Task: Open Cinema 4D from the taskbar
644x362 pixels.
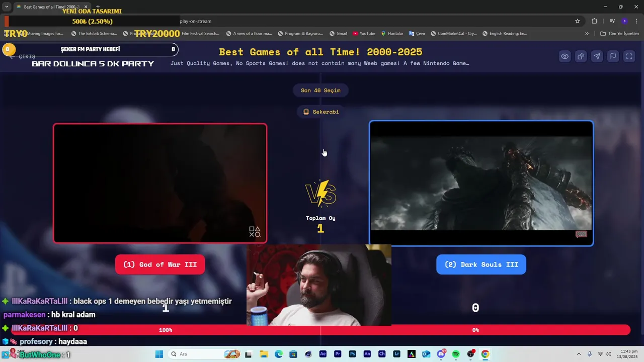Action: (x=308, y=354)
